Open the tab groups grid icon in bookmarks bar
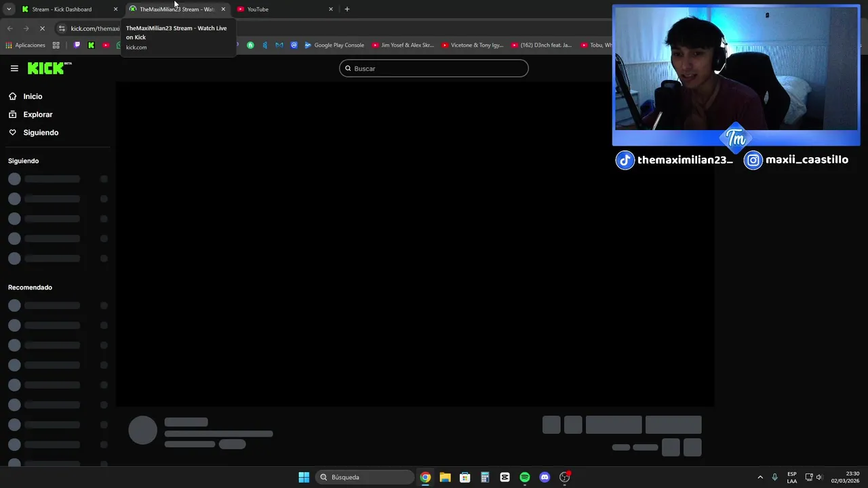The image size is (868, 488). coord(56,45)
